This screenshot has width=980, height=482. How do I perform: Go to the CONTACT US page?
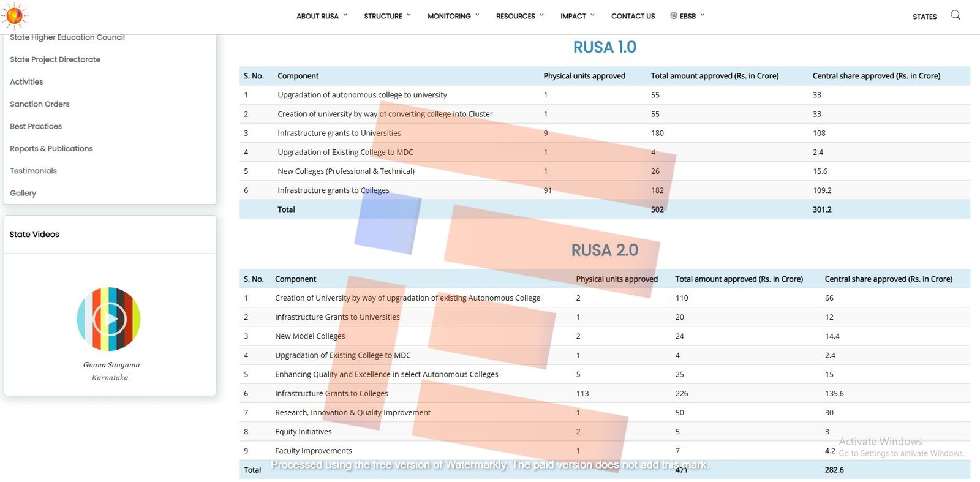click(633, 17)
